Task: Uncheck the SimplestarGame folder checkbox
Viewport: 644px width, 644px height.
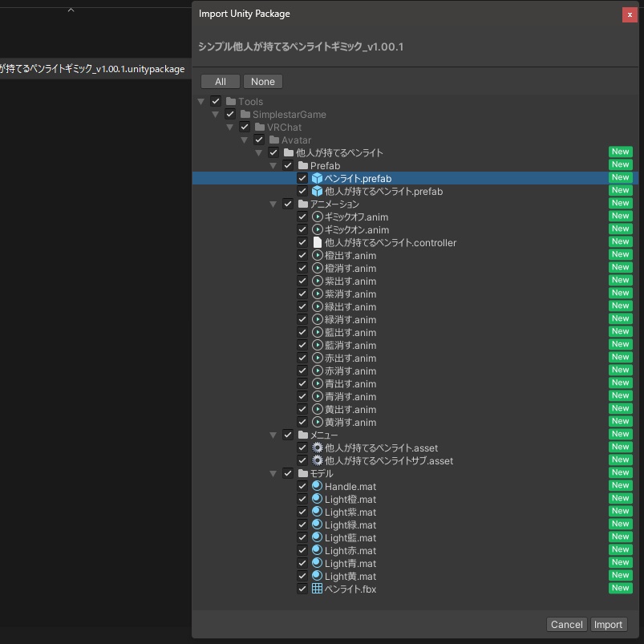Action: coord(230,114)
